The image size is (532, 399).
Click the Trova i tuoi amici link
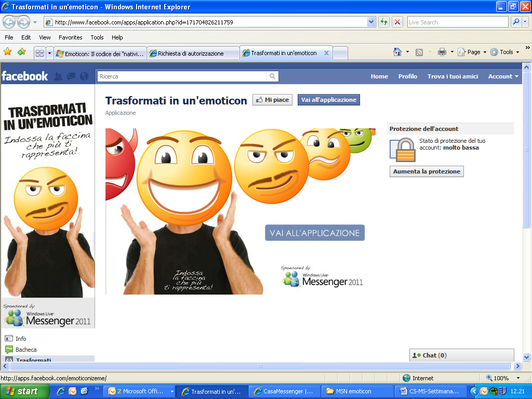click(453, 76)
